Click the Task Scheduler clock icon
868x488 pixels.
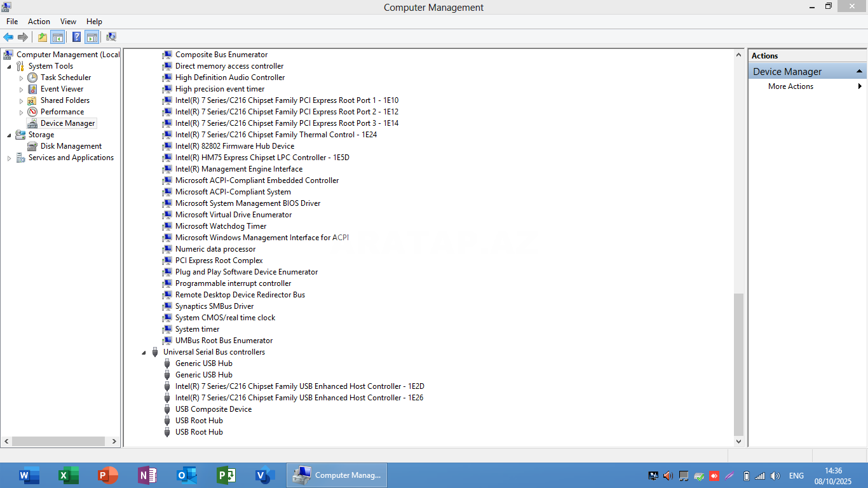(32, 78)
